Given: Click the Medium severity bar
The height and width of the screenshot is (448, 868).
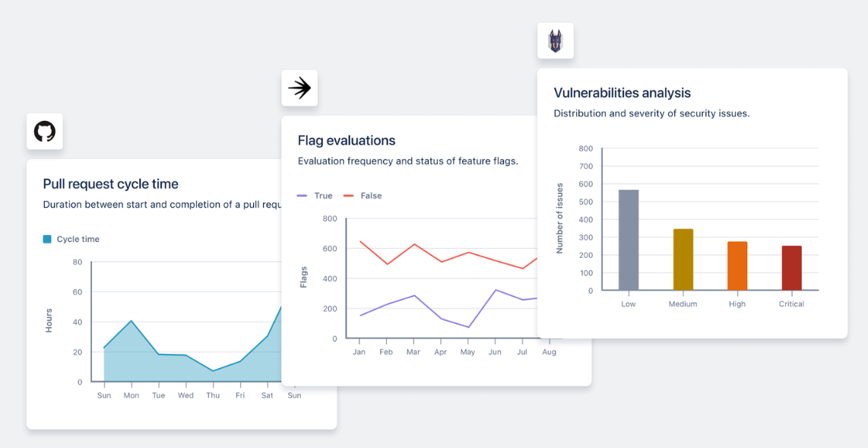Looking at the screenshot, I should point(683,259).
